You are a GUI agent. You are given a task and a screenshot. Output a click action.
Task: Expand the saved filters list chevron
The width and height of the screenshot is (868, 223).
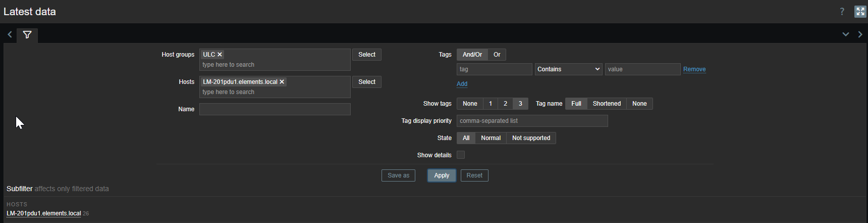845,35
